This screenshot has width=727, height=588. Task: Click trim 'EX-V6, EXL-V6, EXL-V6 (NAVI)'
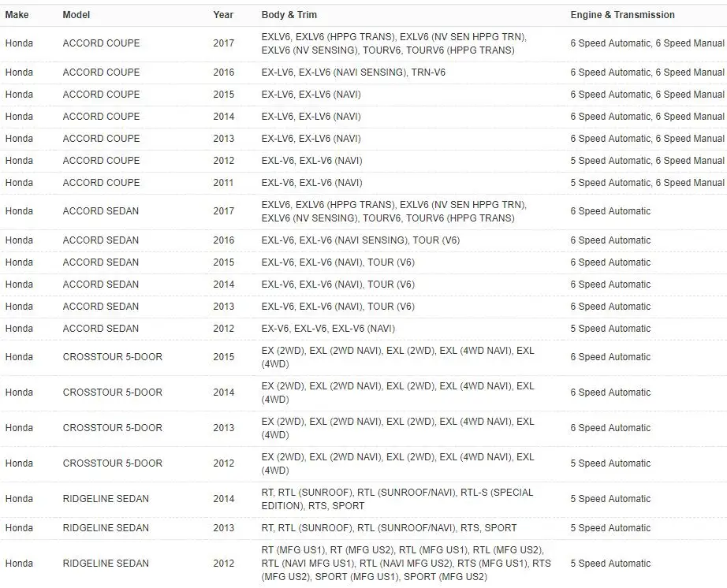(328, 329)
